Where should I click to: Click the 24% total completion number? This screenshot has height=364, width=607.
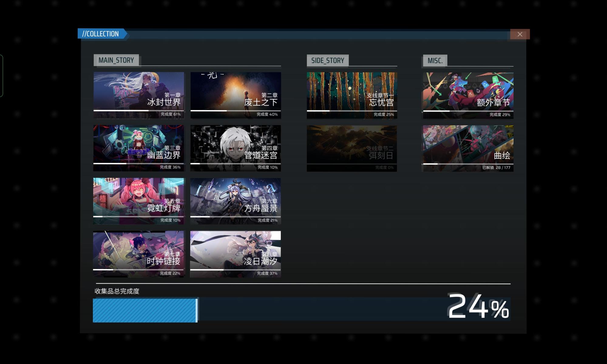478,307
